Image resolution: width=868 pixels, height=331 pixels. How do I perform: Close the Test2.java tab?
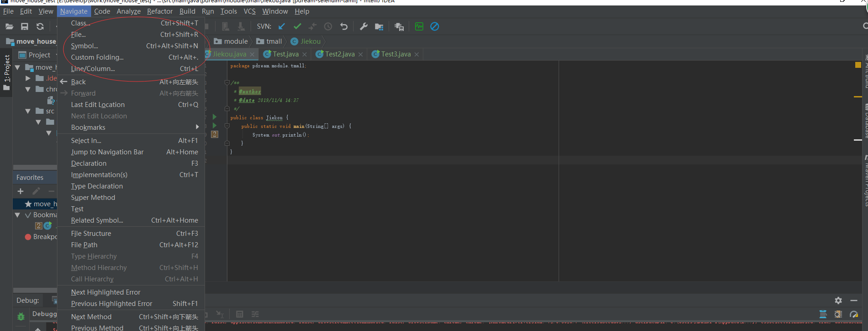click(360, 54)
